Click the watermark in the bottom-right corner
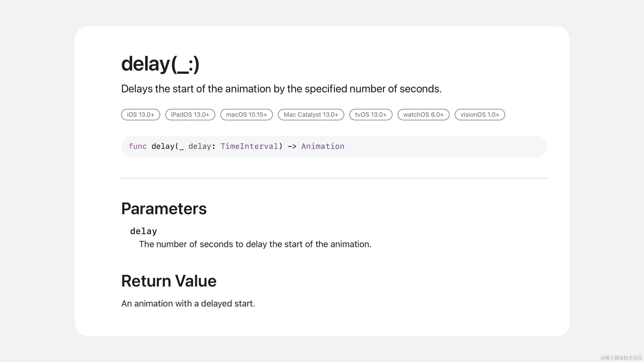 click(x=621, y=358)
